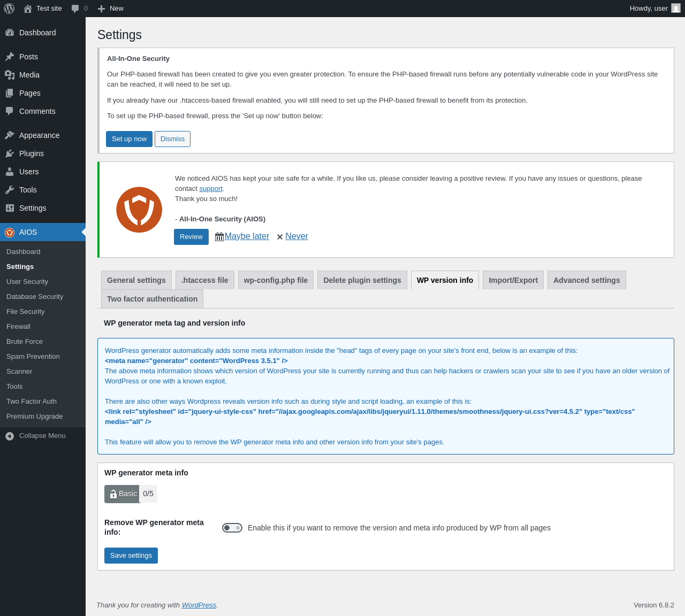The height and width of the screenshot is (616, 685).
Task: Click the Howdy, user account menu
Action: tap(655, 9)
